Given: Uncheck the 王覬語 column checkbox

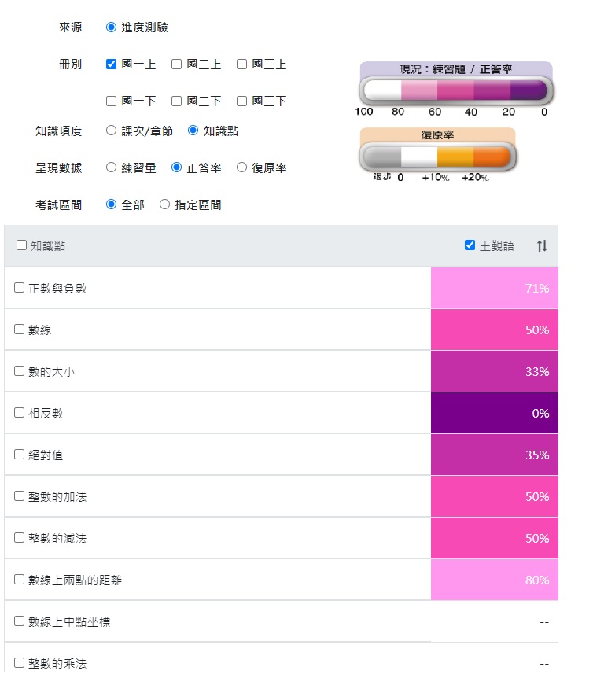Looking at the screenshot, I should point(470,245).
